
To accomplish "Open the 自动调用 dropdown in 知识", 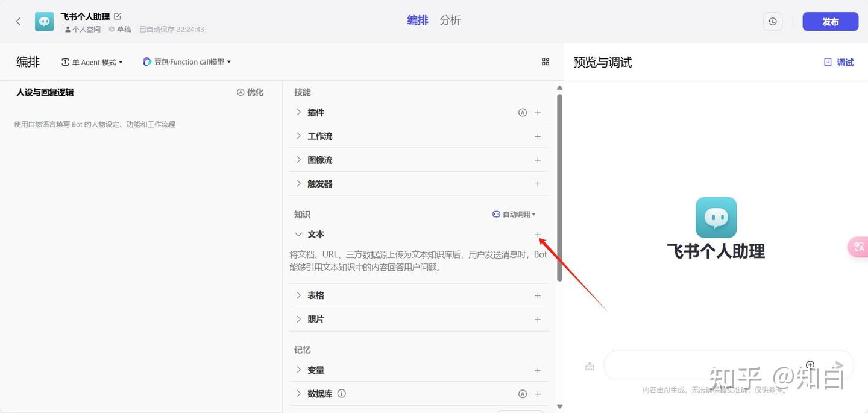I will coord(514,214).
